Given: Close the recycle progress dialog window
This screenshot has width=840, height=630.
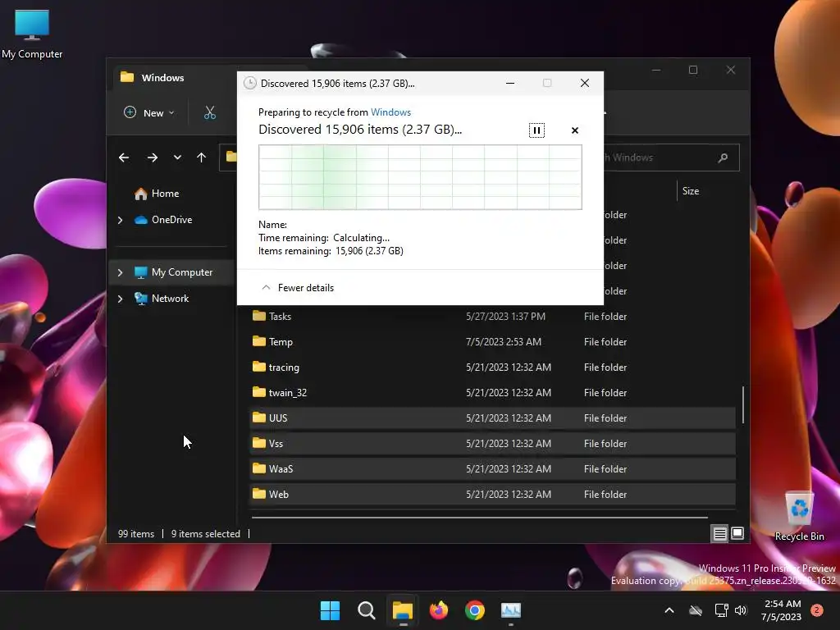Looking at the screenshot, I should 584,83.
